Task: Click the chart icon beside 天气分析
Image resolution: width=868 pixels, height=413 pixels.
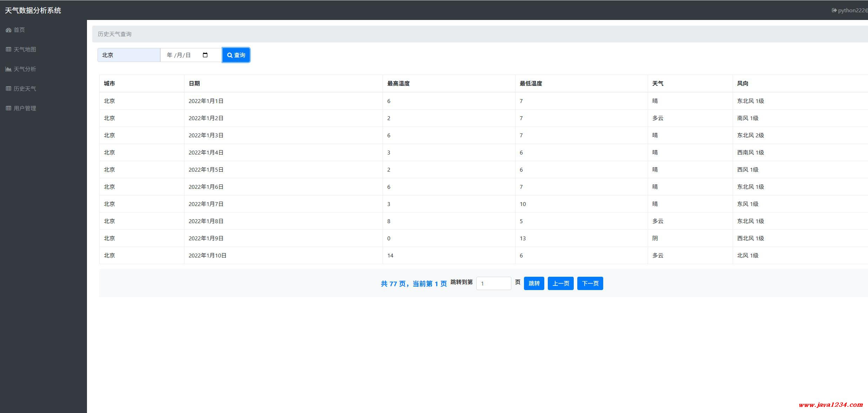Action: (8, 69)
